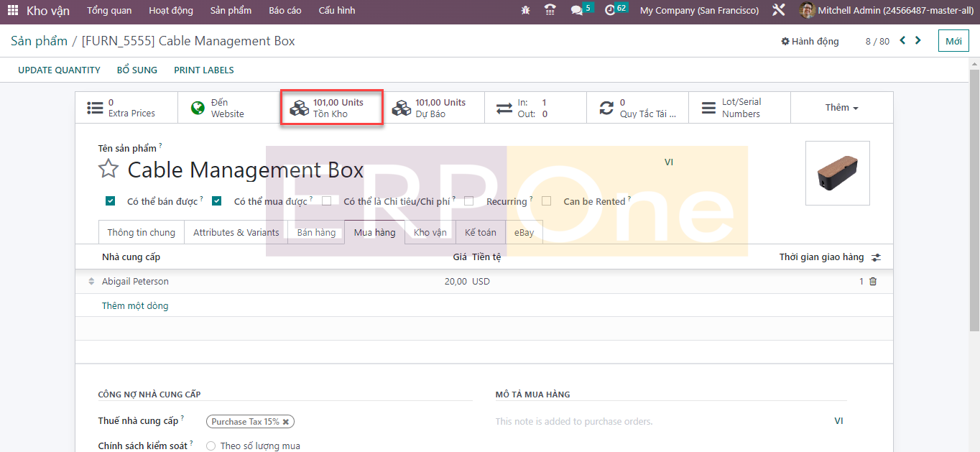Uncheck the 'Có thể bán được' checkbox
The height and width of the screenshot is (452, 980).
click(x=110, y=201)
